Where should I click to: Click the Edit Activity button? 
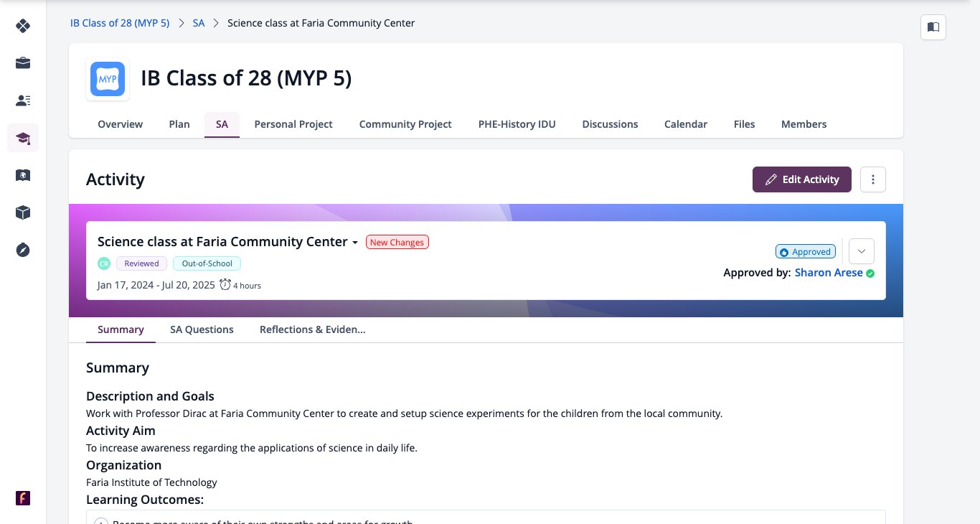(x=802, y=179)
